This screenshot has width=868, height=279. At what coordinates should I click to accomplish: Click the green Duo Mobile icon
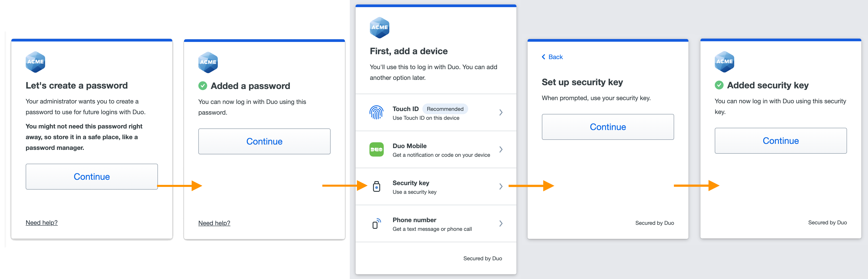376,149
